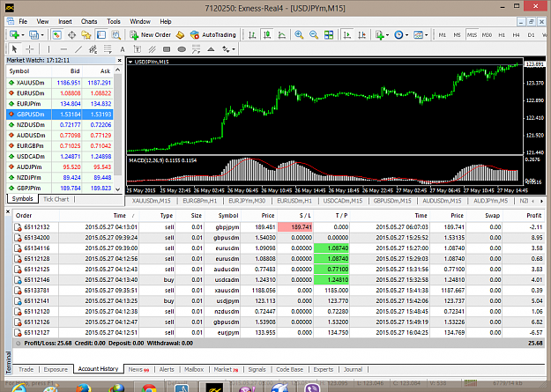Open the Profiles toolbar icon
551x392 pixels.
(34, 34)
